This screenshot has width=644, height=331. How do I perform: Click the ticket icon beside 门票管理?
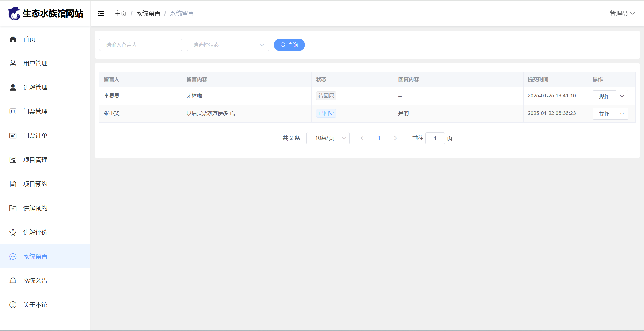(x=13, y=112)
